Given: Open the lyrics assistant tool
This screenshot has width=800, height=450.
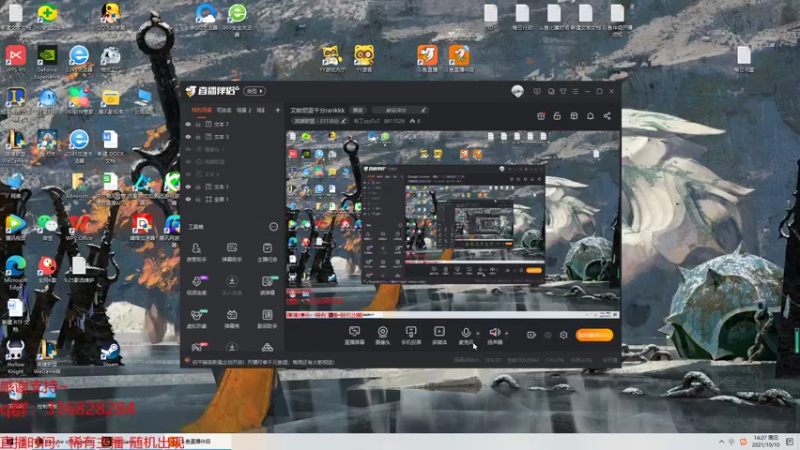Looking at the screenshot, I should pos(267,319).
